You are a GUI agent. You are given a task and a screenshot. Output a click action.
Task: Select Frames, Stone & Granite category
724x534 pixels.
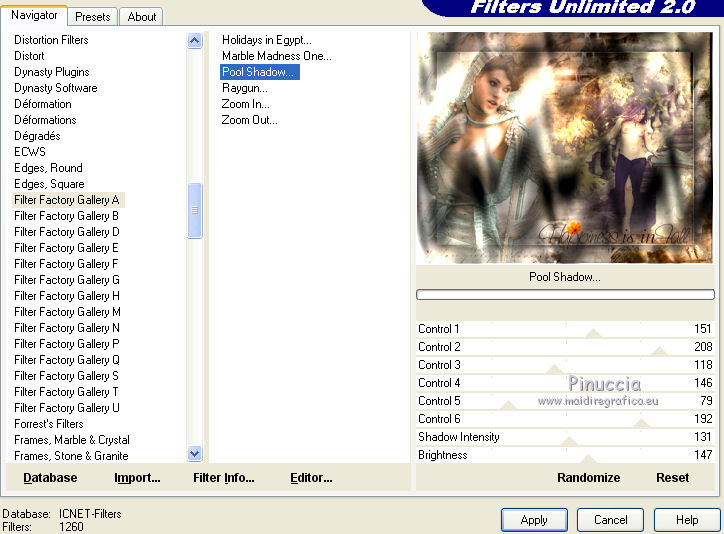72,456
